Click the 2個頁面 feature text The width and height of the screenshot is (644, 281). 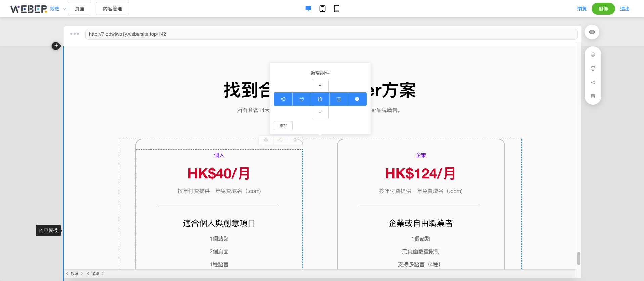[219, 251]
